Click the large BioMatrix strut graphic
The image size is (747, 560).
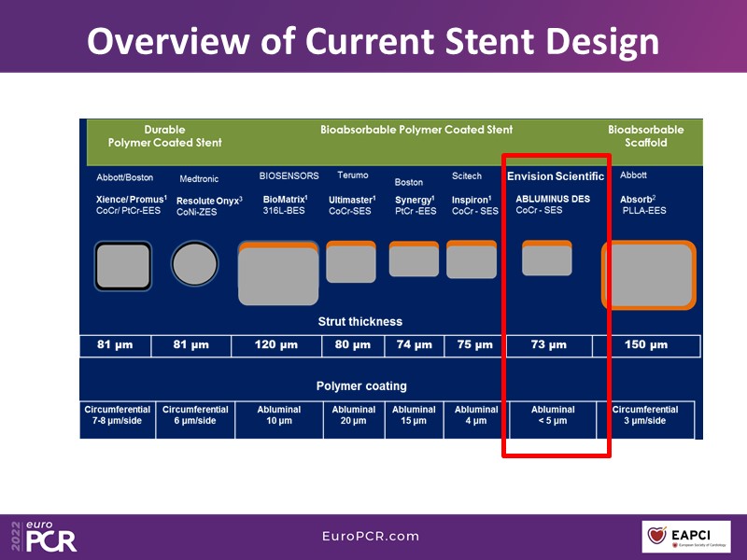(278, 273)
